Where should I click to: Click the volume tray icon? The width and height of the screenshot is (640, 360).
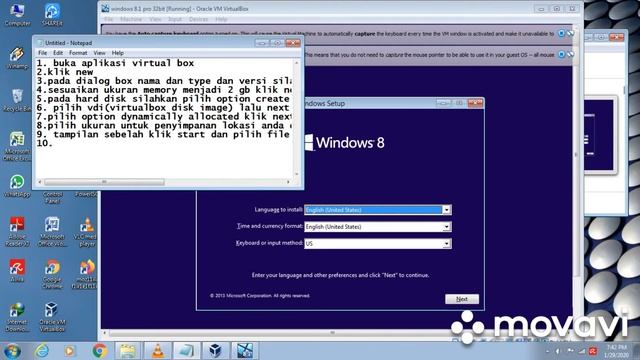coord(558,351)
